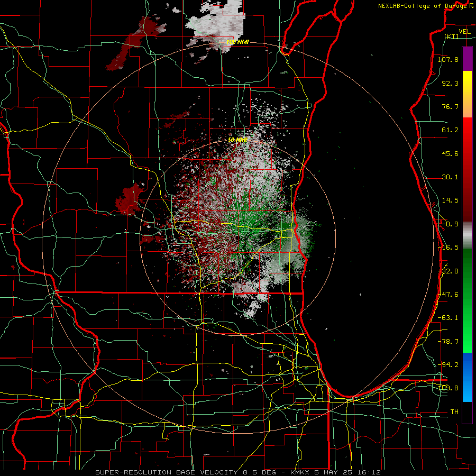Viewport: 476px width, 476px height.
Task: Click the [KT] units label
Action: click(452, 36)
